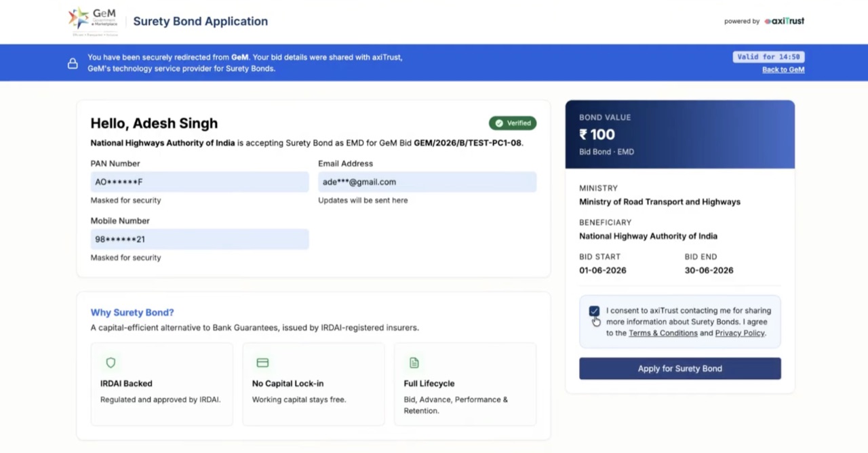Click the Email Address field

tap(427, 182)
